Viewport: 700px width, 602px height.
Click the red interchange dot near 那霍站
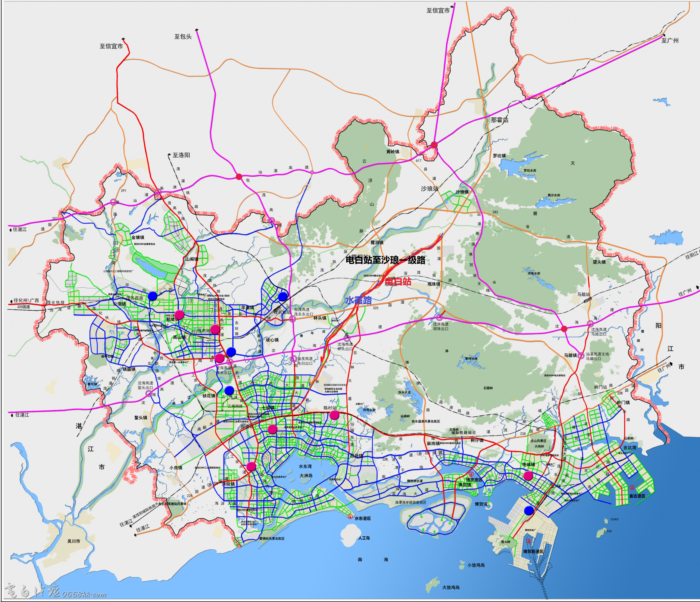tap(434, 145)
